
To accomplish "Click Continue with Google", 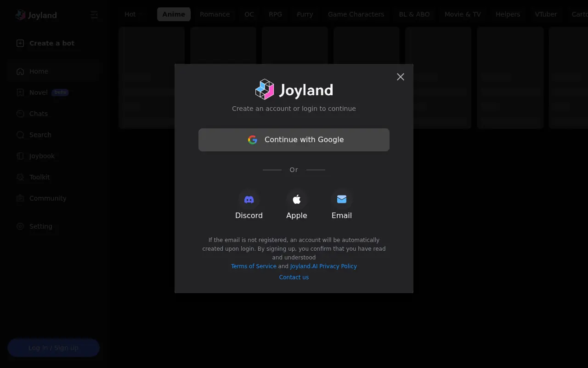I will [x=294, y=139].
